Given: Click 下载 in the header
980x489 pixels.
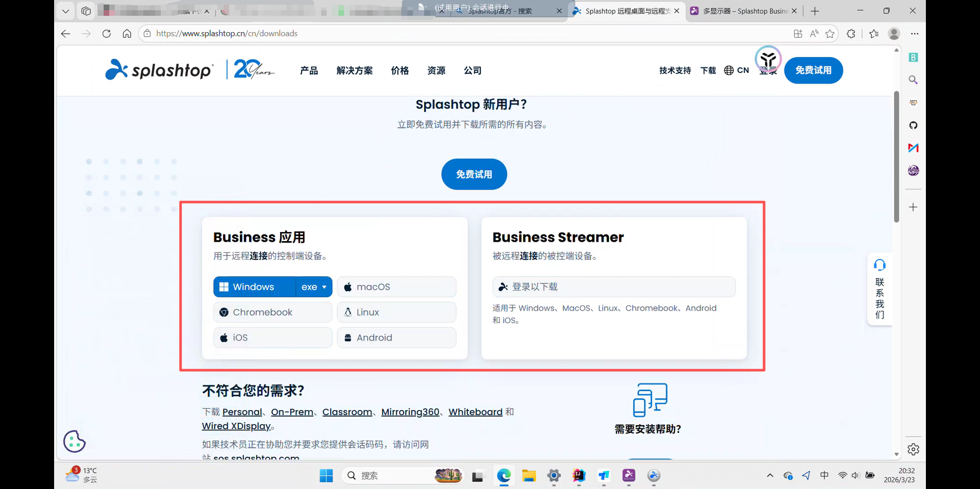Looking at the screenshot, I should coord(708,70).
